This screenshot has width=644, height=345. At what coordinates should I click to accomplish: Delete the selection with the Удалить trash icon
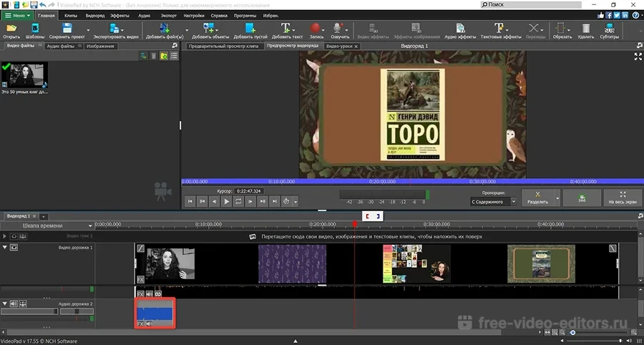[x=586, y=28]
